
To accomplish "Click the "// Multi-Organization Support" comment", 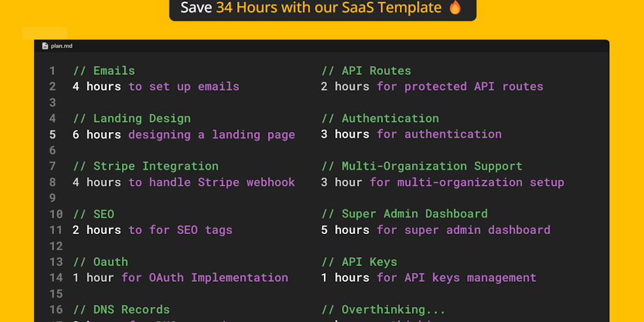I will coord(422,166).
